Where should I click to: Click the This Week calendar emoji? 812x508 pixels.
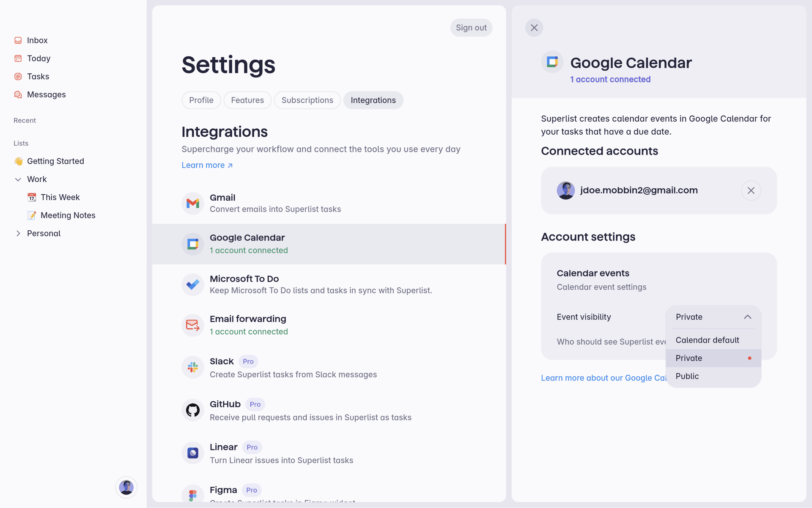point(32,197)
